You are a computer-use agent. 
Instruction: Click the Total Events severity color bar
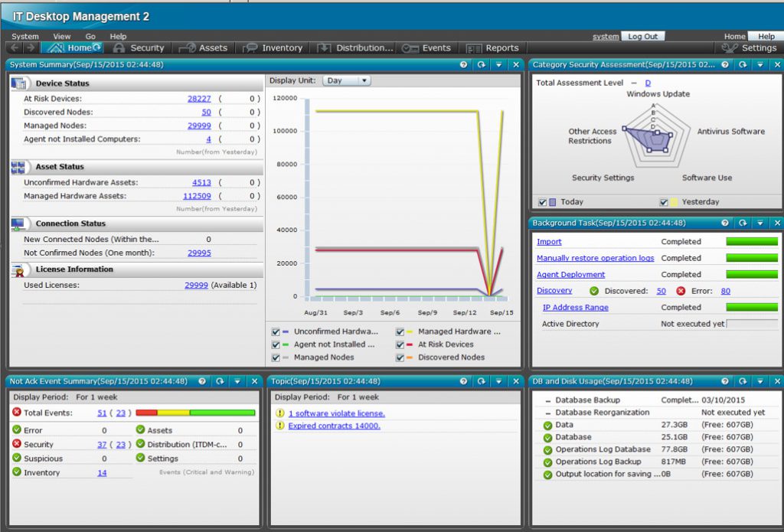(x=195, y=413)
